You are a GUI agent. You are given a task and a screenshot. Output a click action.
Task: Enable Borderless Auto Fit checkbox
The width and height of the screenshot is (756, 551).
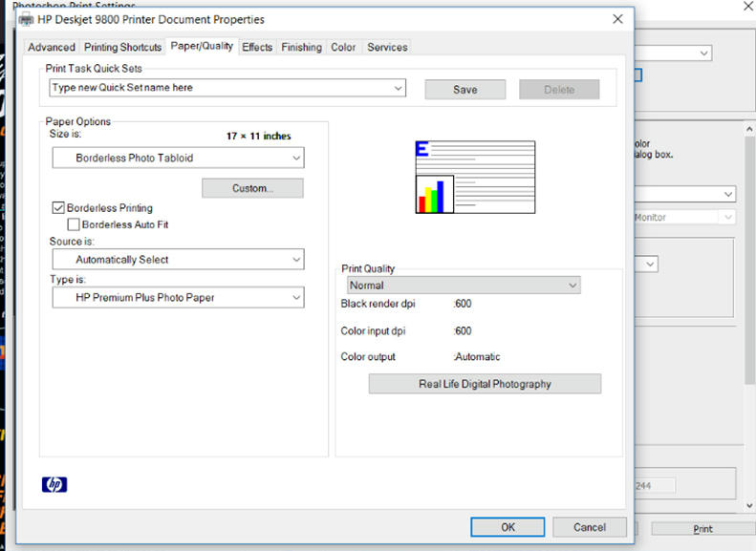(x=74, y=225)
